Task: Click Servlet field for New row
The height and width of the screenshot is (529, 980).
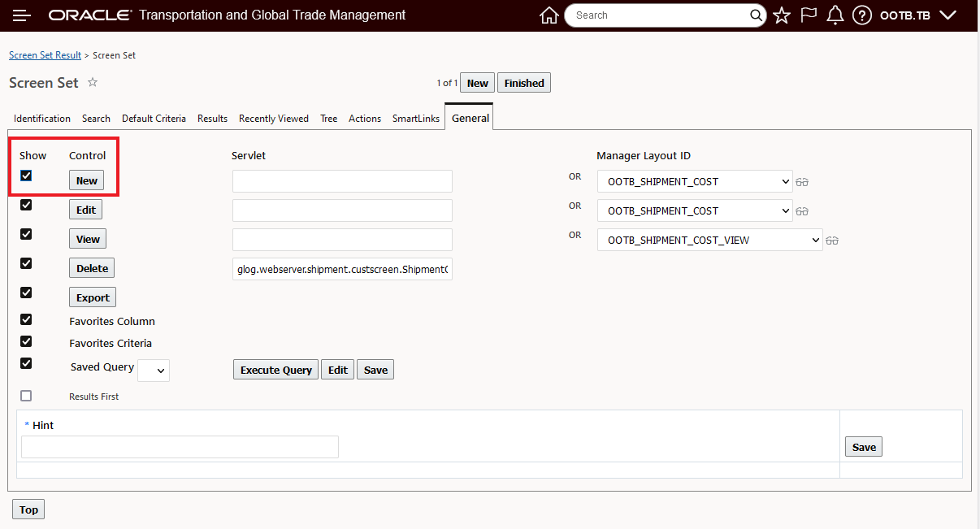Action: (342, 181)
